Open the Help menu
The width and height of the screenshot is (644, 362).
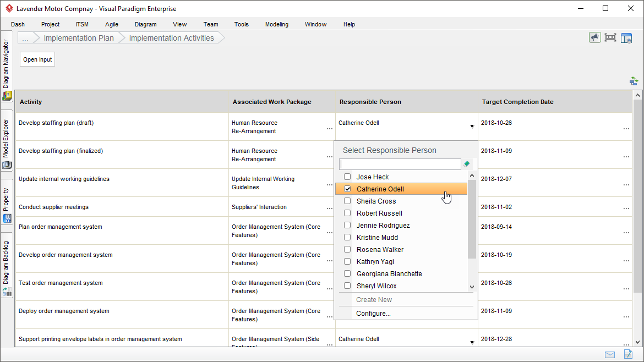click(x=349, y=24)
